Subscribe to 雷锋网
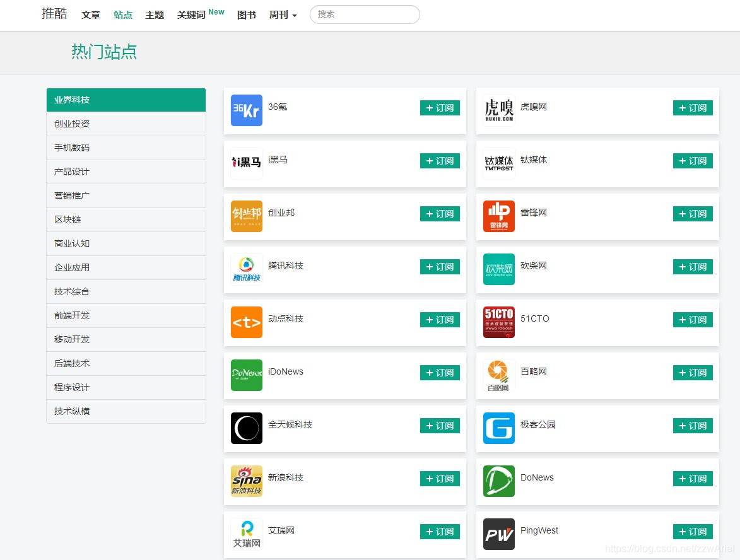This screenshot has width=740, height=560. tap(693, 214)
